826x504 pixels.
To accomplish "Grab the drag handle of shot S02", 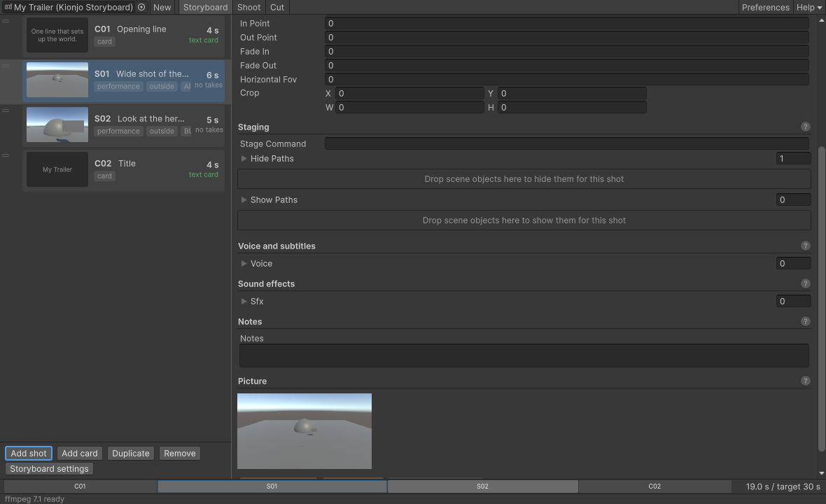I will pos(6,111).
